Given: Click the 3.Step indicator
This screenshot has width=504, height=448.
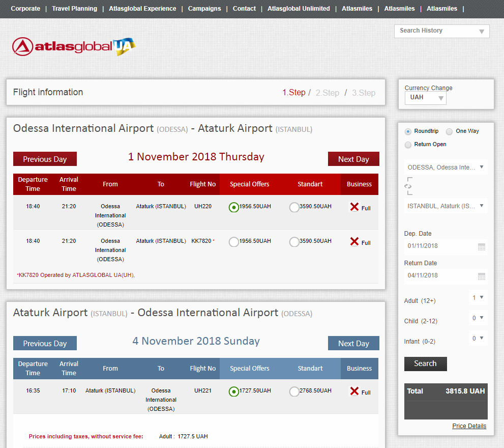Looking at the screenshot, I should pos(364,93).
